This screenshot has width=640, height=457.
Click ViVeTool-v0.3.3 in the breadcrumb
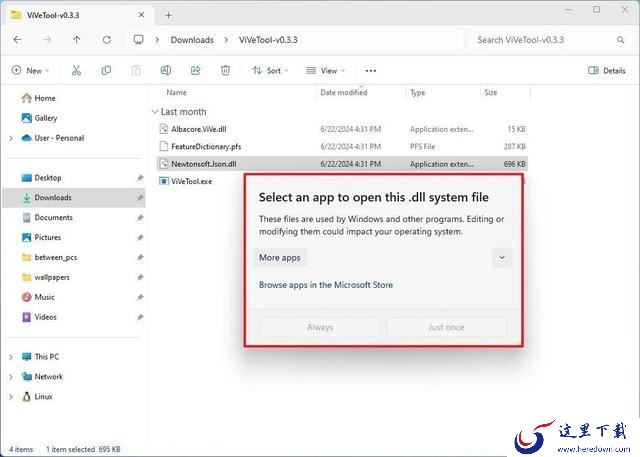268,40
